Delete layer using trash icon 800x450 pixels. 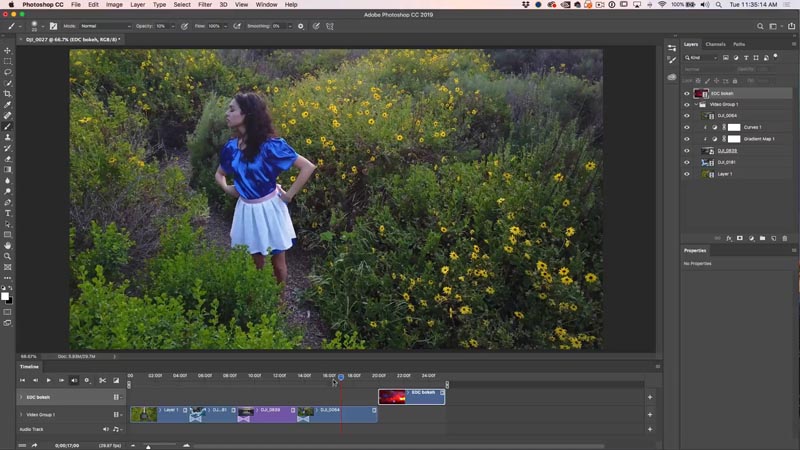[785, 238]
